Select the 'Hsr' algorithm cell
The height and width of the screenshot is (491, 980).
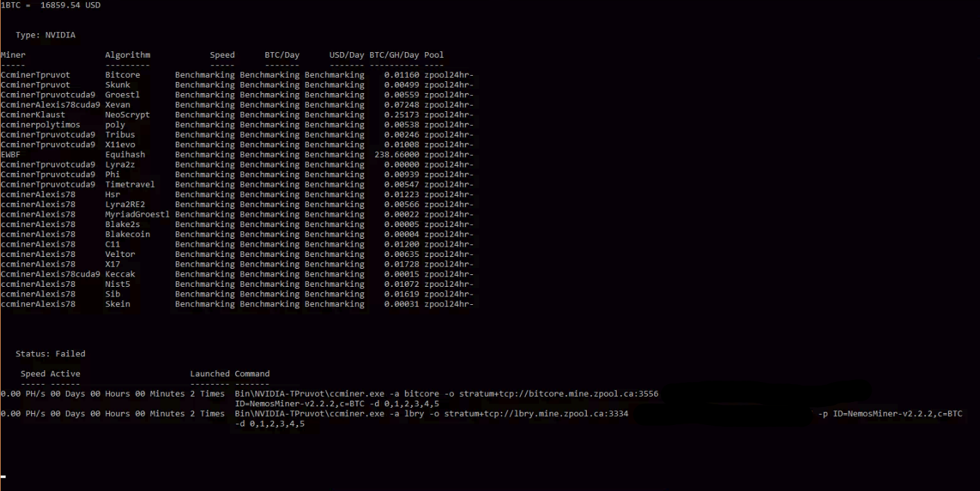pyautogui.click(x=113, y=194)
